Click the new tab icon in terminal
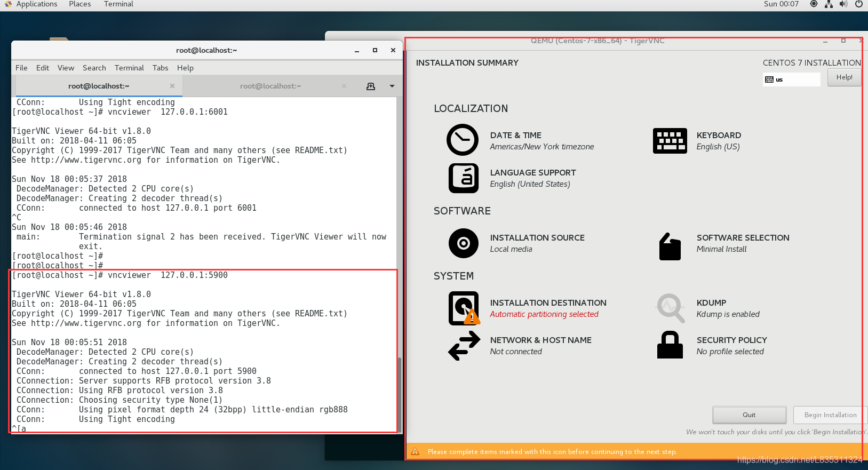Screen dimensions: 868x470 (371, 86)
